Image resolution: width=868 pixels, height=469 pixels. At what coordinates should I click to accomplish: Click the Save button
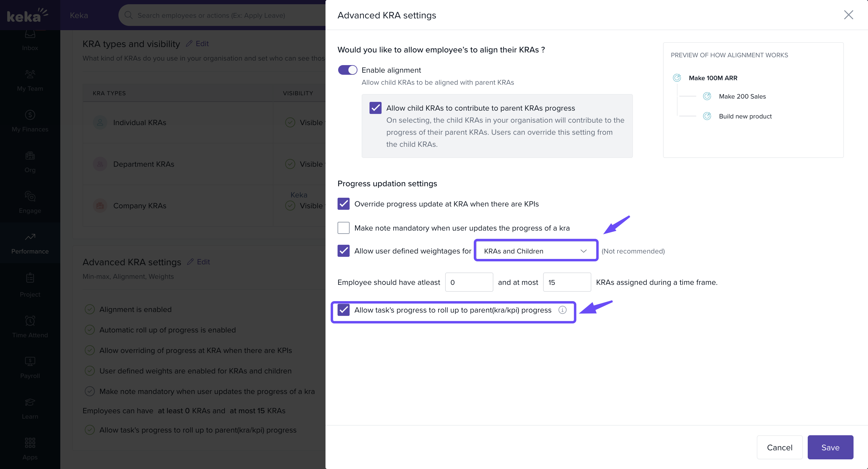click(830, 447)
